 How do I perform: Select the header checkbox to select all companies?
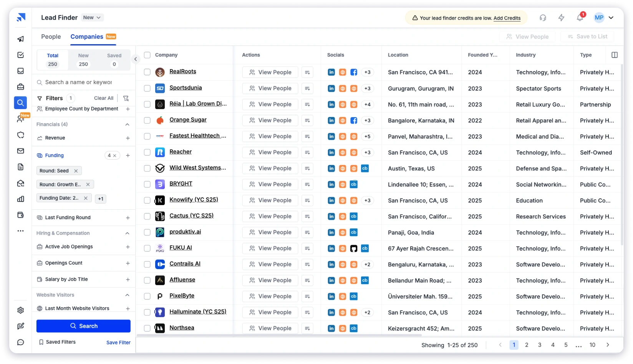coord(147,55)
